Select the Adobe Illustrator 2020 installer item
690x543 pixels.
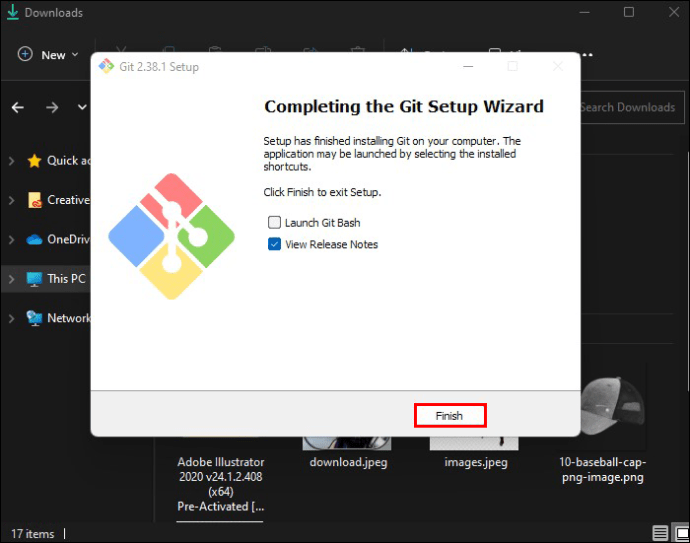221,484
